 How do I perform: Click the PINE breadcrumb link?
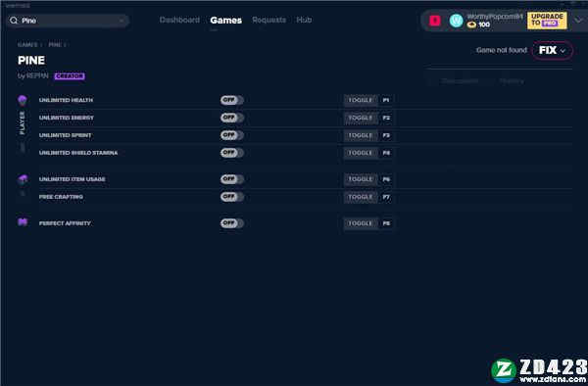click(55, 45)
